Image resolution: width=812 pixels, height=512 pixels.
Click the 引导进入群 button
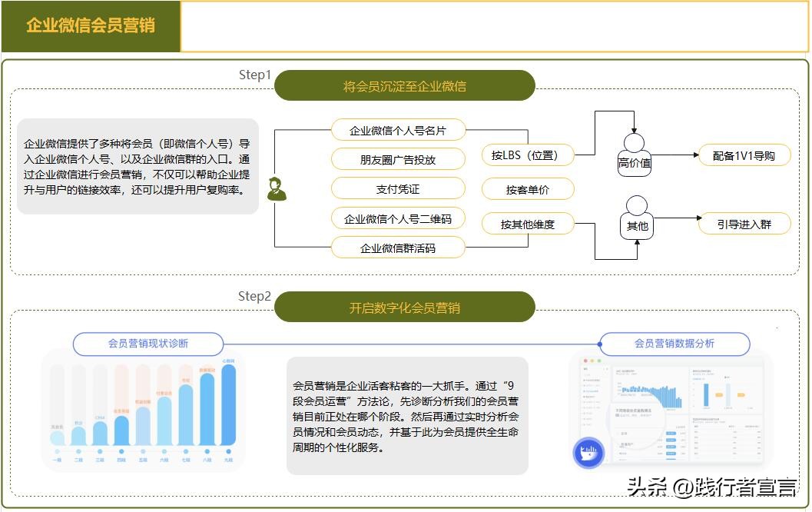(x=744, y=223)
